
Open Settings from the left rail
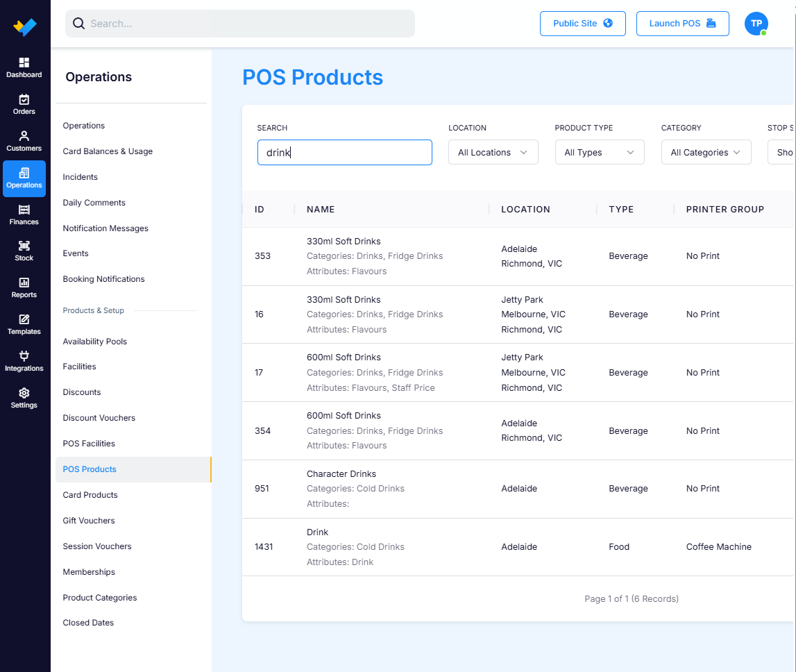click(x=24, y=398)
